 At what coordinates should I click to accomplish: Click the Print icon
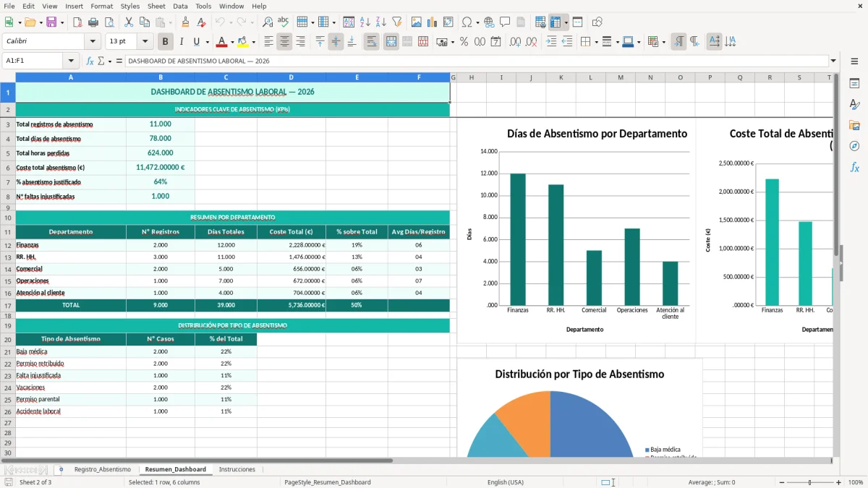tap(93, 22)
